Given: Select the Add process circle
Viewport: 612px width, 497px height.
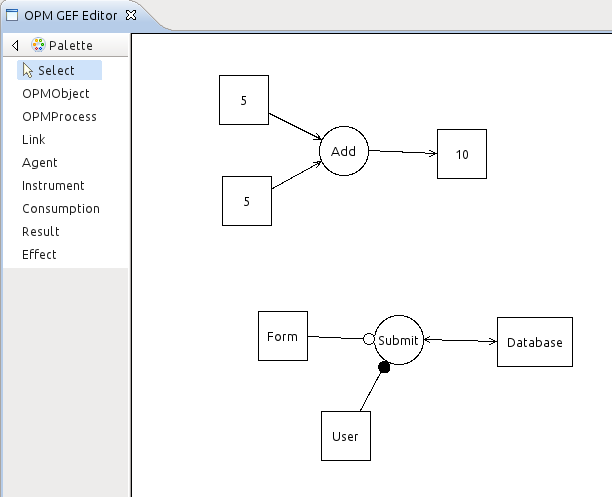Looking at the screenshot, I should (x=344, y=151).
